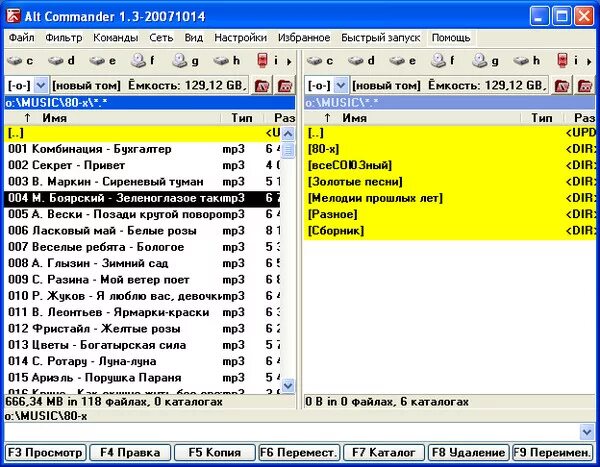
Task: Click the Alt Commander title bar icon
Action: [13, 16]
